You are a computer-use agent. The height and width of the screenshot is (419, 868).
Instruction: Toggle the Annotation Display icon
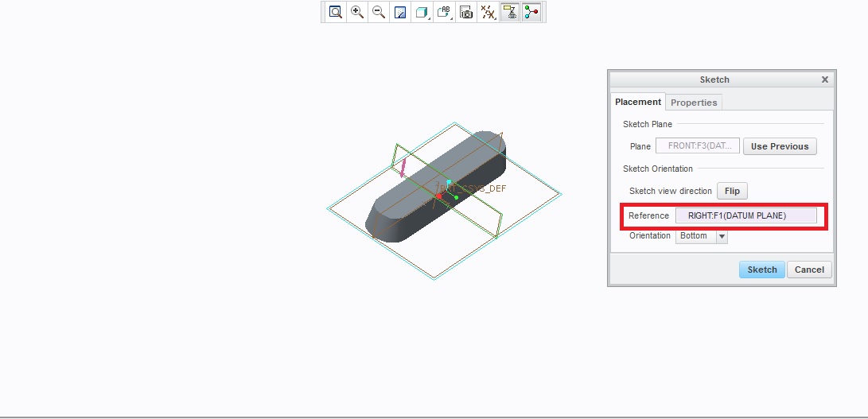click(x=509, y=12)
